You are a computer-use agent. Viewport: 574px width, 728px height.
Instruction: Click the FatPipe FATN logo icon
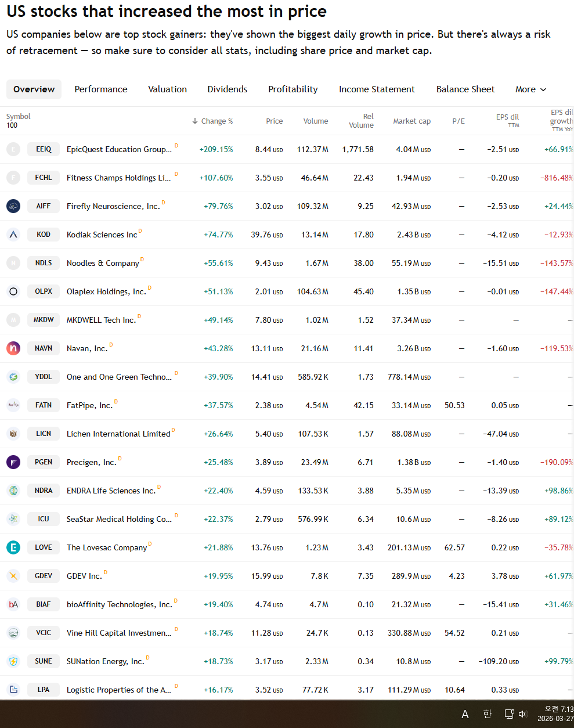13,405
